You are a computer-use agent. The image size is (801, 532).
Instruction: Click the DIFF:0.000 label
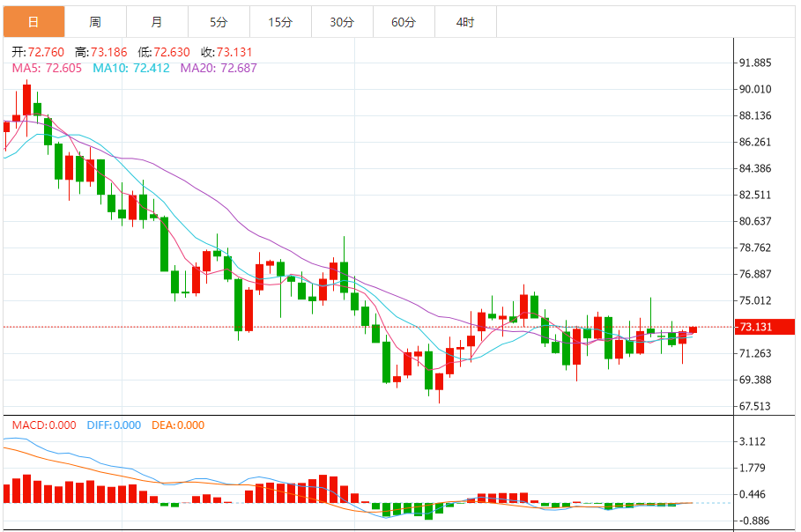tap(114, 425)
